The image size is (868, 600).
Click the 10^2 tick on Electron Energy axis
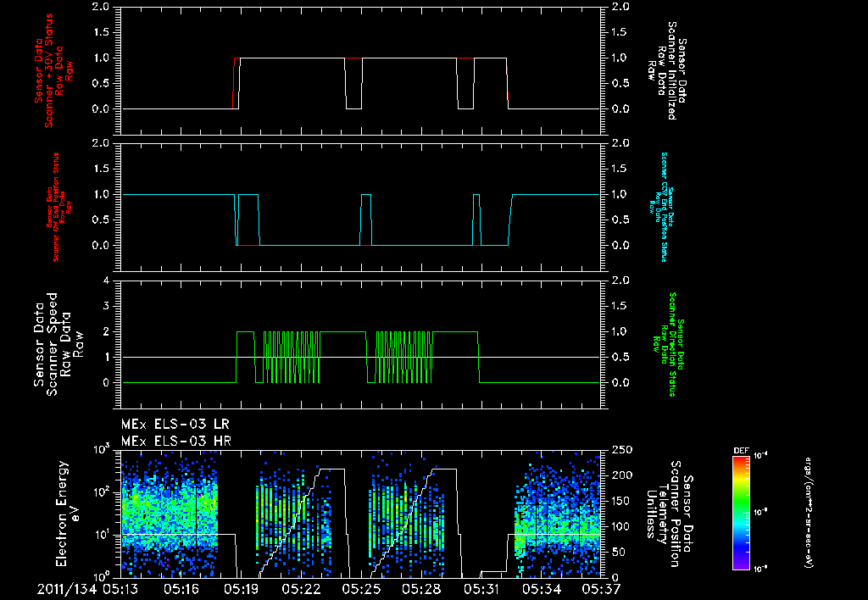click(101, 492)
